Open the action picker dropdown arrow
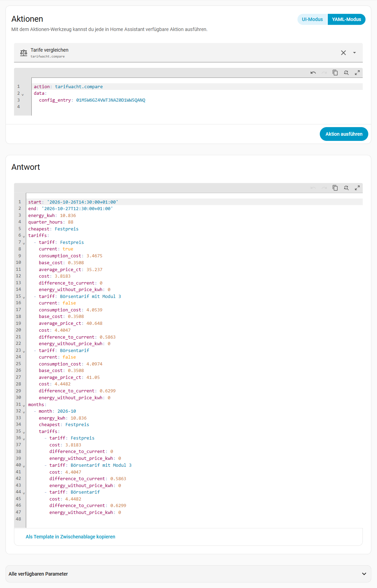Image resolution: width=377 pixels, height=588 pixels. (354, 53)
